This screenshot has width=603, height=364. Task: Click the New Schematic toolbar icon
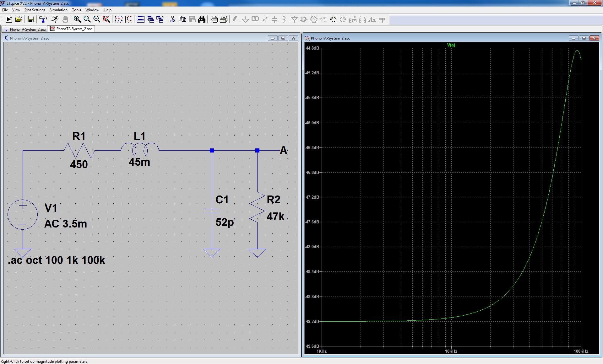[9, 19]
